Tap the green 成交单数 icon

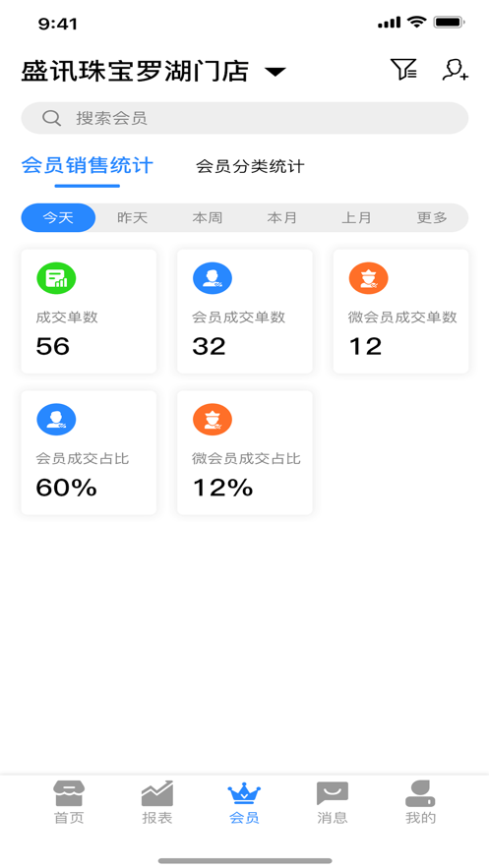click(x=56, y=278)
